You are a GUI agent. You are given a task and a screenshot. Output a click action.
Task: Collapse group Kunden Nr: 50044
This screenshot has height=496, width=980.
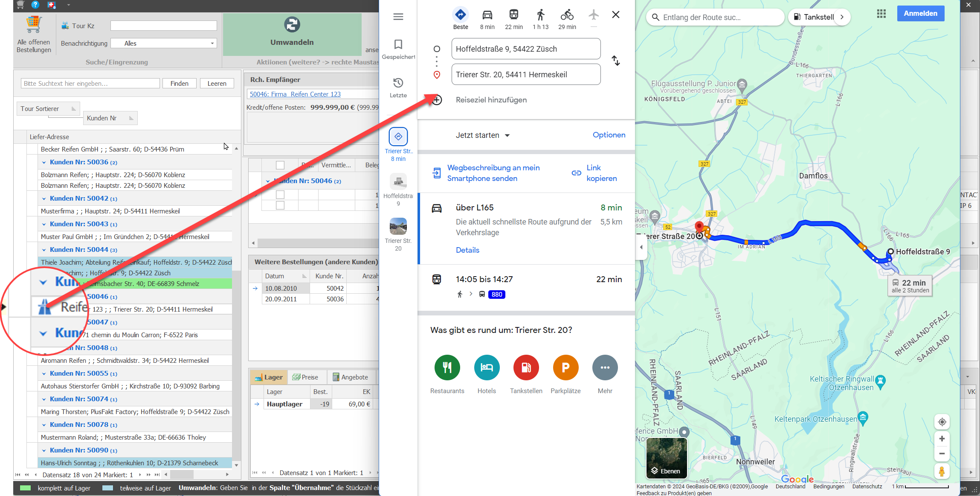coord(44,250)
